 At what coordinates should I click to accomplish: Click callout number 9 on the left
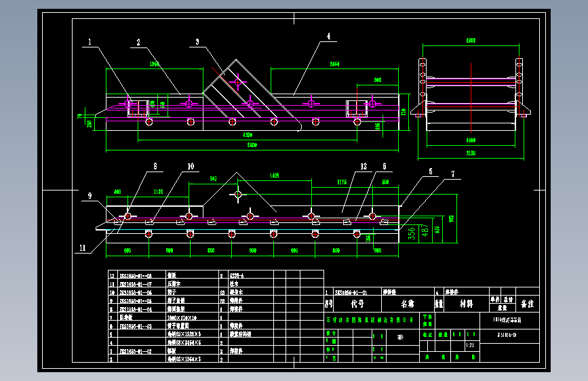90,196
